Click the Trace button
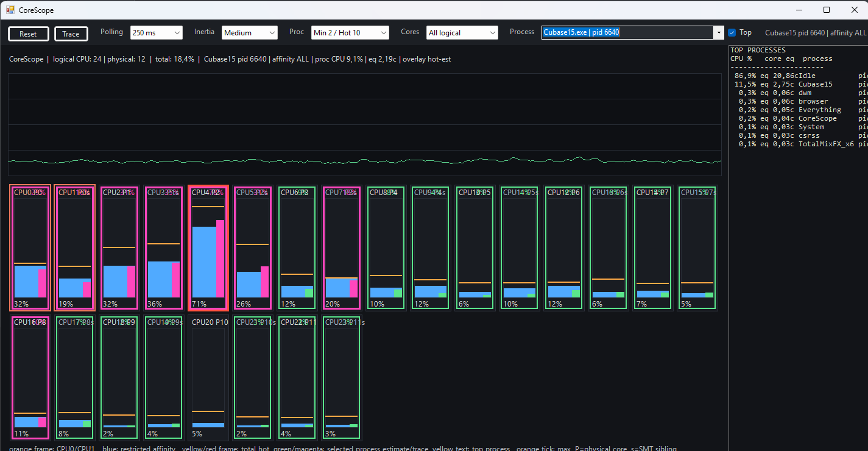This screenshot has width=868, height=451. click(x=71, y=34)
